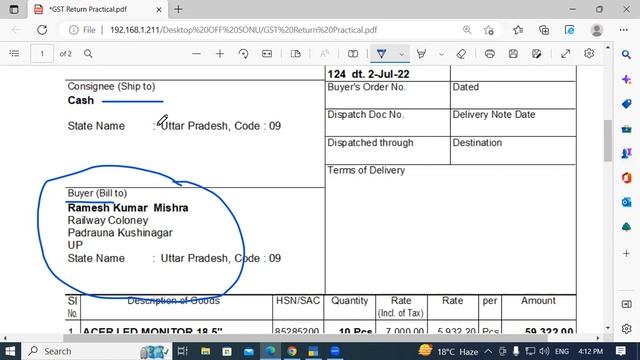640x360 pixels.
Task: Click the address bar URL
Action: [x=243, y=30]
